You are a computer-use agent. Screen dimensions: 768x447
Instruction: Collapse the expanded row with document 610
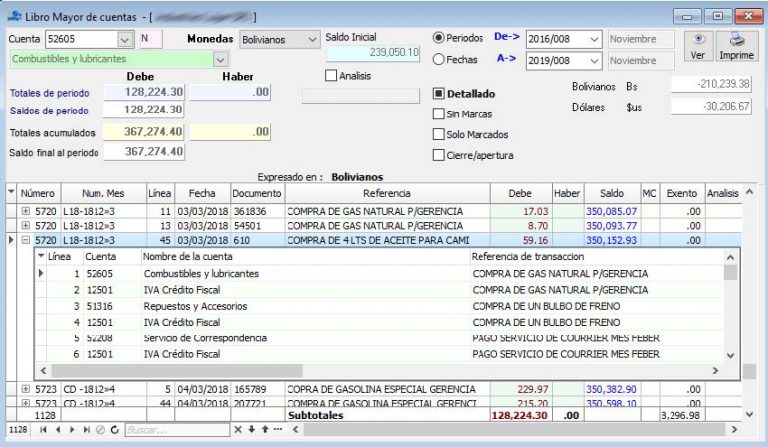(25, 240)
